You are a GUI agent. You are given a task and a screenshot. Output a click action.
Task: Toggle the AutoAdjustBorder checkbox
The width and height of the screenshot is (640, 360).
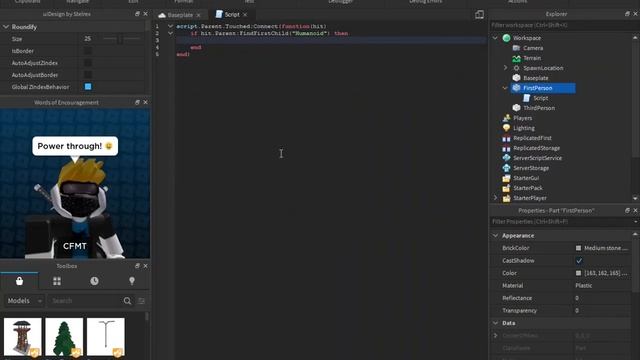88,75
